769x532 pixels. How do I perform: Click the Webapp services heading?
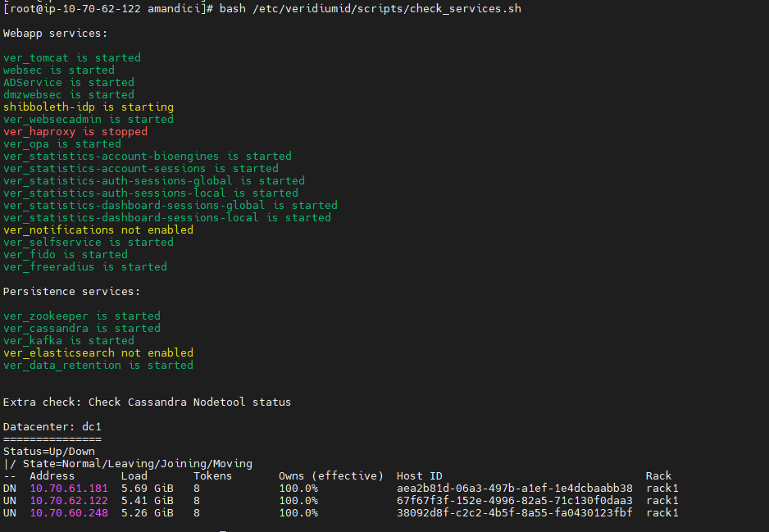tap(56, 34)
